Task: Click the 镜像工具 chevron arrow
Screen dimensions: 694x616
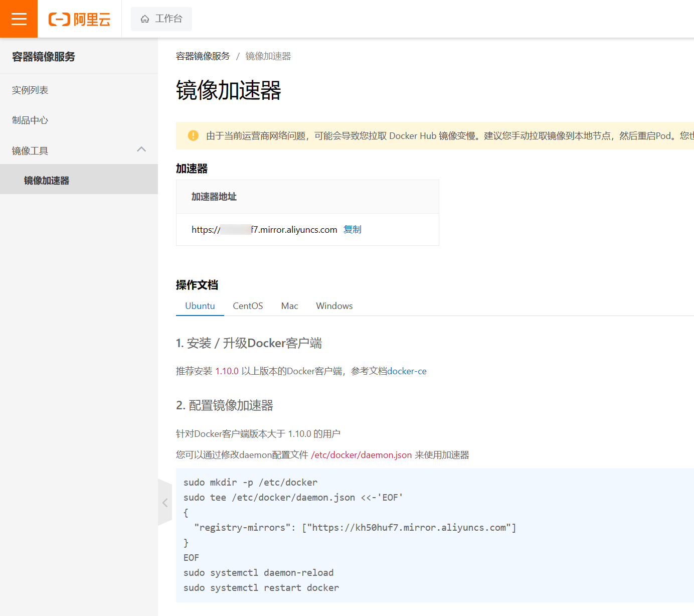Action: pyautogui.click(x=141, y=149)
